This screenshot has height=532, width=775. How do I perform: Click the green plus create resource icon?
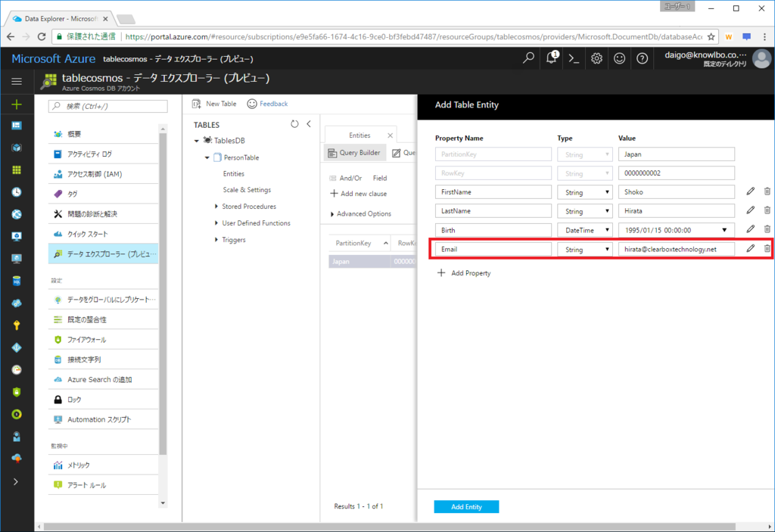(x=17, y=104)
